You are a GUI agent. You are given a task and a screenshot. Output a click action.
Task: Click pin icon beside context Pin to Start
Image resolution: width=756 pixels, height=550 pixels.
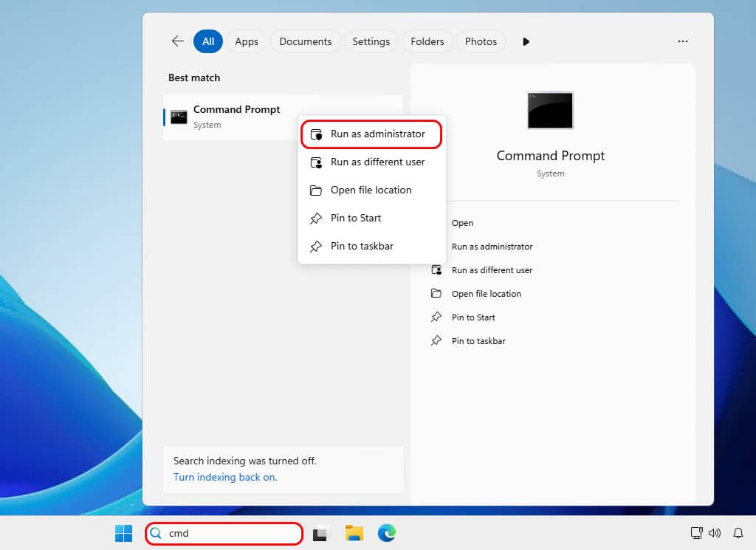(316, 219)
